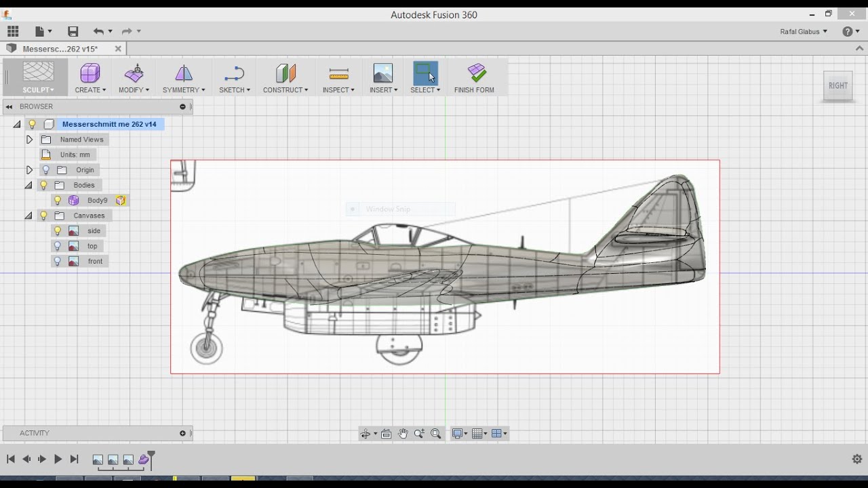Click the Look At navigation icon

387,434
